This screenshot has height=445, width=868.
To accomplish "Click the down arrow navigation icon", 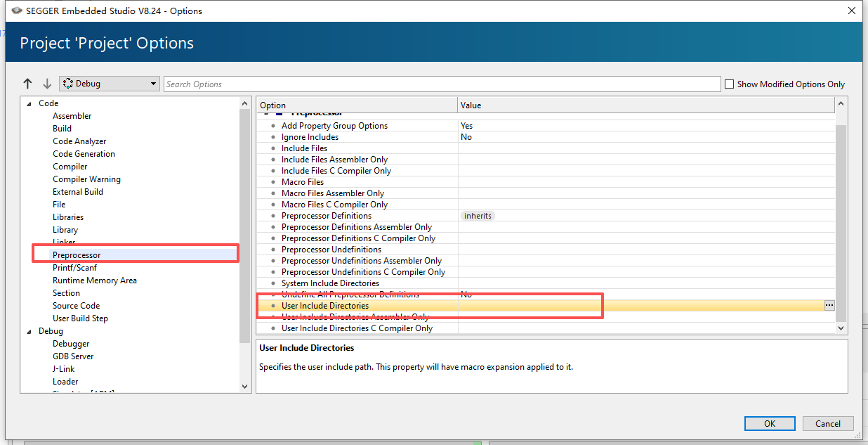I will pyautogui.click(x=47, y=84).
